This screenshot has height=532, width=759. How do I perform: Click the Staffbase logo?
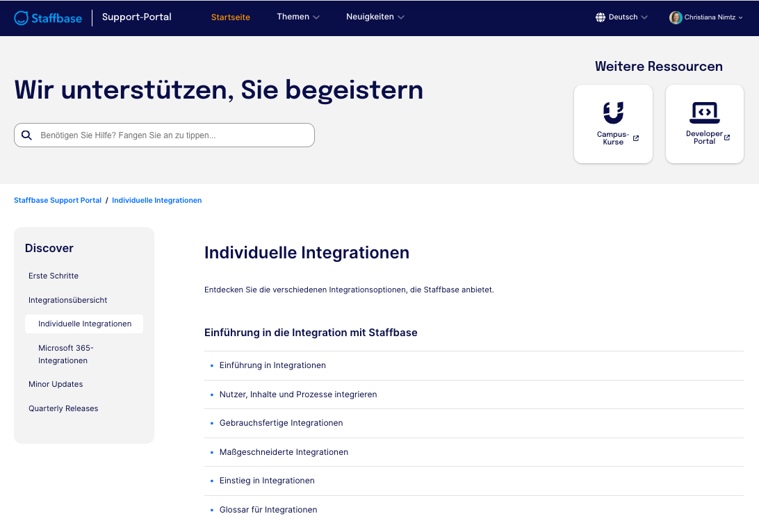[x=48, y=18]
